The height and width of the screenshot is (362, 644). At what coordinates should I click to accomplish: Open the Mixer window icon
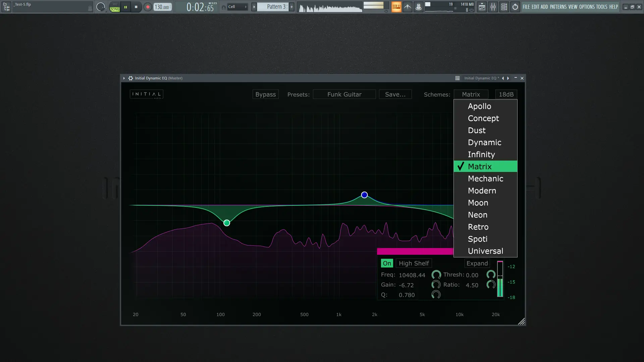click(x=493, y=7)
